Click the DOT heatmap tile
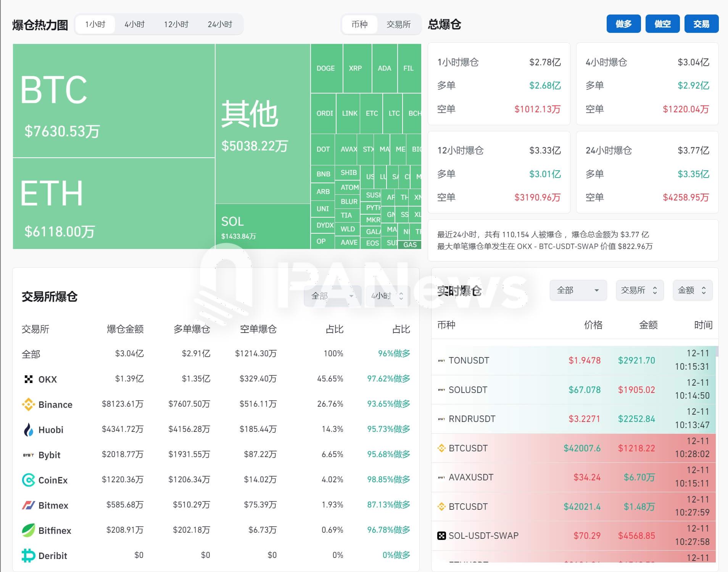 tap(323, 149)
